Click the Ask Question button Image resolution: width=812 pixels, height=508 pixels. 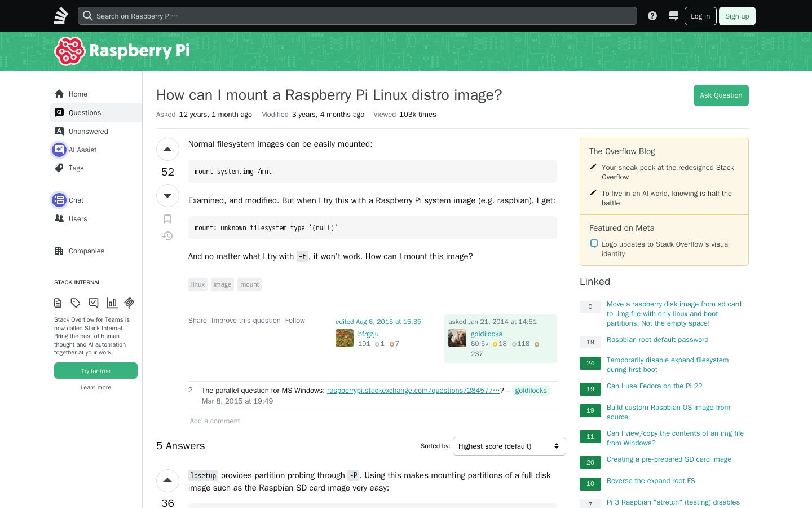click(x=721, y=95)
